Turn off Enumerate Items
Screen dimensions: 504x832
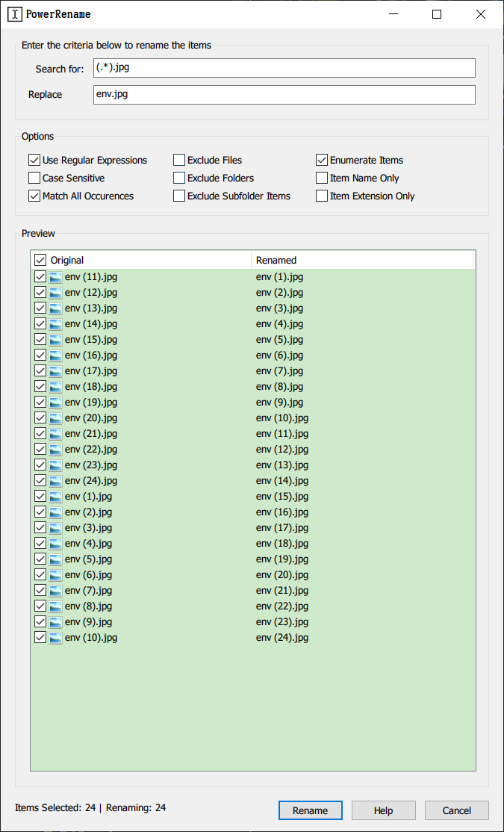tap(322, 161)
